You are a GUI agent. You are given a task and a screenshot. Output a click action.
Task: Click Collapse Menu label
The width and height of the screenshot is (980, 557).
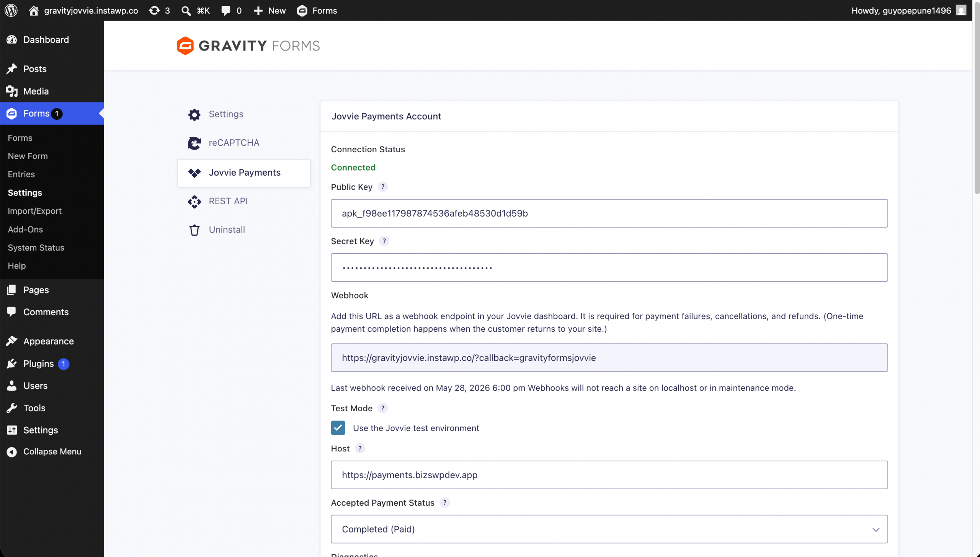[52, 452]
